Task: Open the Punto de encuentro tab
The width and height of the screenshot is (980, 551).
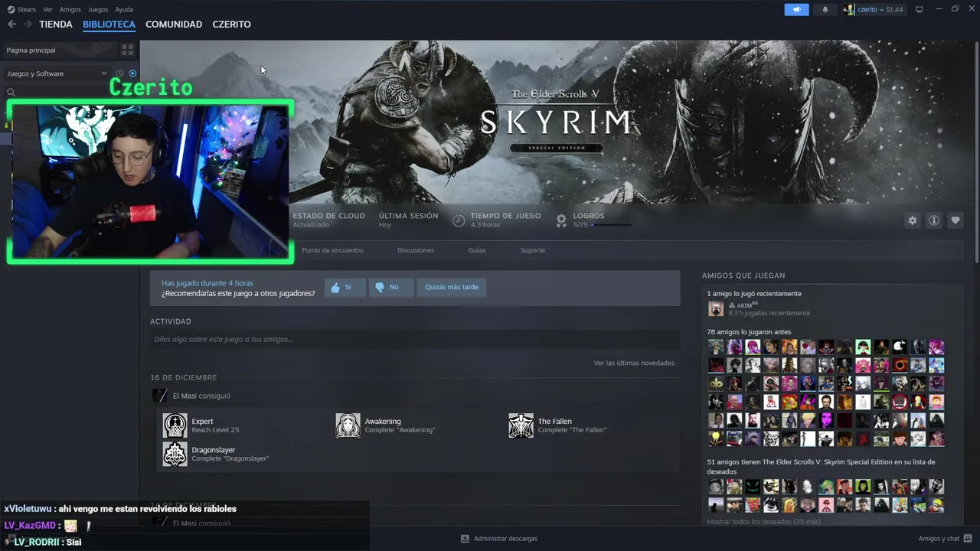Action: coord(332,250)
